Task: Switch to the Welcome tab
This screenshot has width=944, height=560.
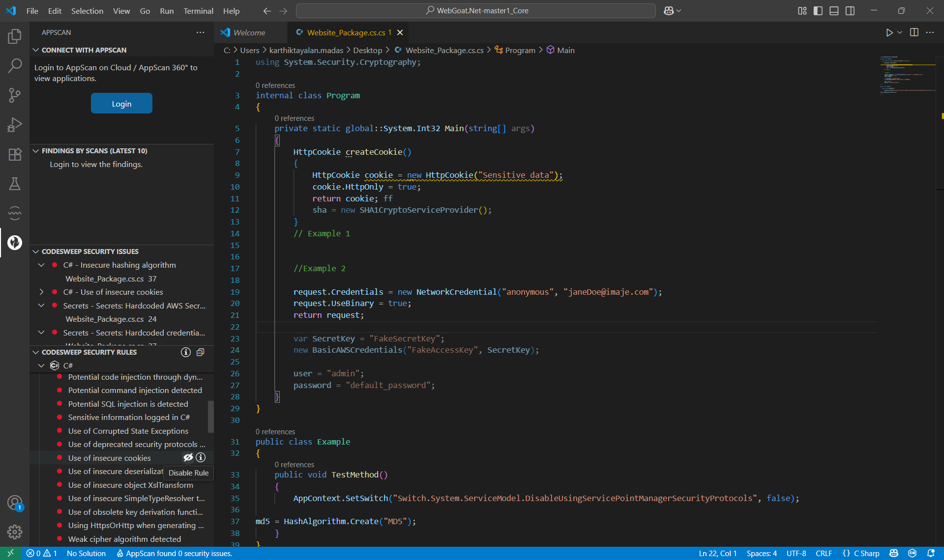Action: click(249, 32)
